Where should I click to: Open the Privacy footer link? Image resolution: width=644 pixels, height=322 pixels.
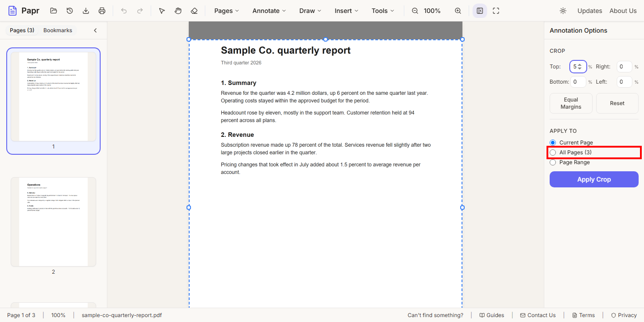624,315
